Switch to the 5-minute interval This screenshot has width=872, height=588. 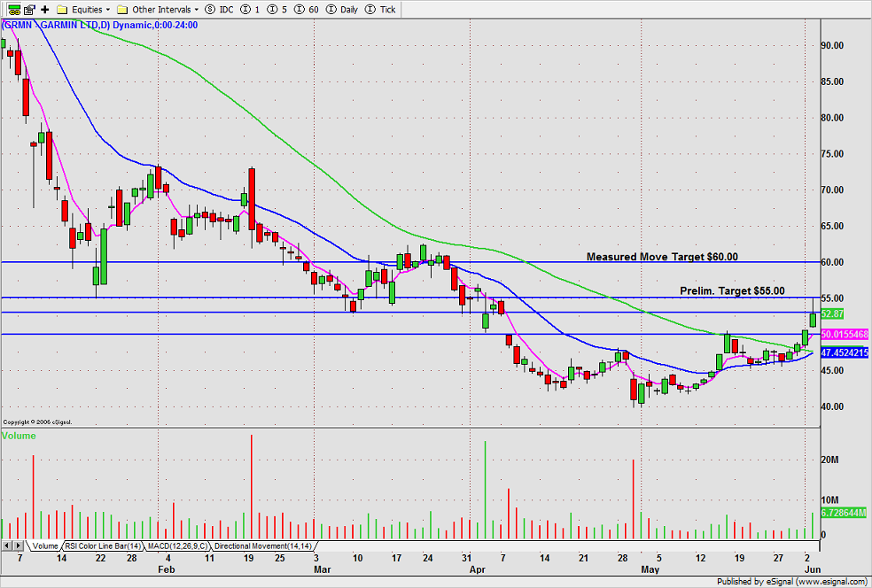pos(277,10)
